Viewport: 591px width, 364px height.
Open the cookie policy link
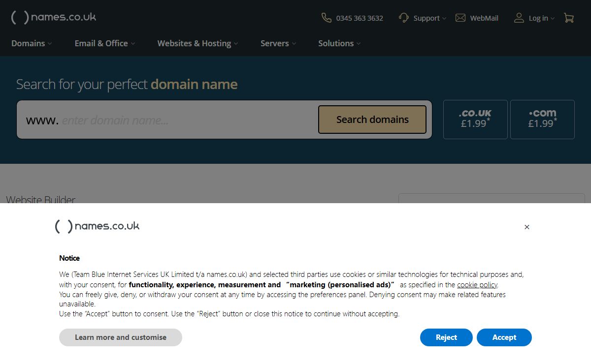point(477,285)
